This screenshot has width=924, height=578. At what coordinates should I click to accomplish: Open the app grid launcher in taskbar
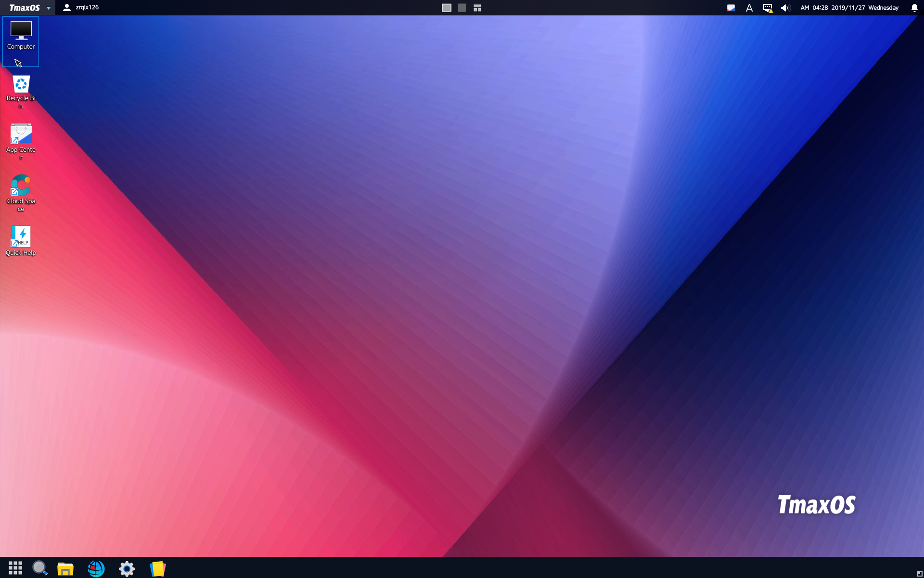coord(15,568)
